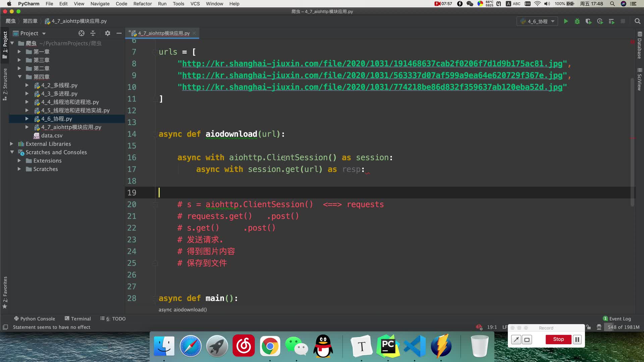644x362 pixels.
Task: Open Python Console tool window
Action: (x=34, y=319)
